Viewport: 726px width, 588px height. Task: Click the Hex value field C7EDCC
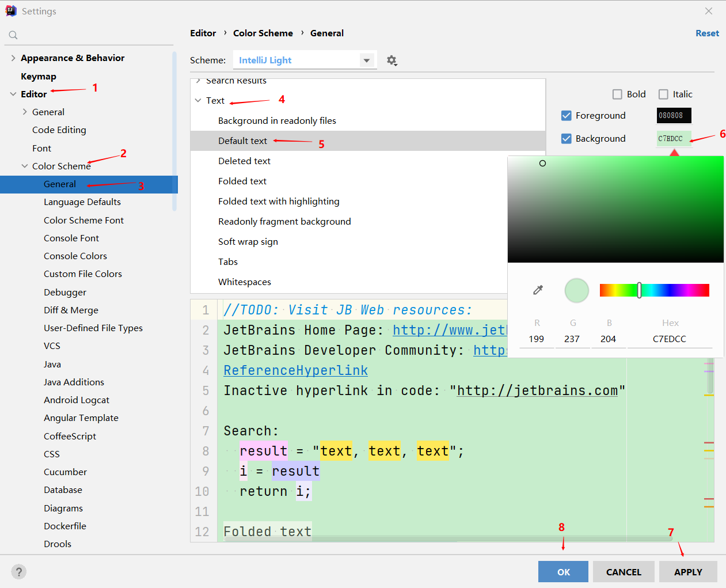click(x=670, y=339)
